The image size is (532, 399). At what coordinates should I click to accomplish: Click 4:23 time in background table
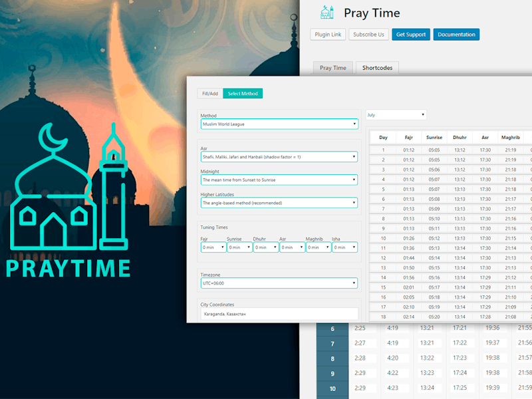[392, 388]
